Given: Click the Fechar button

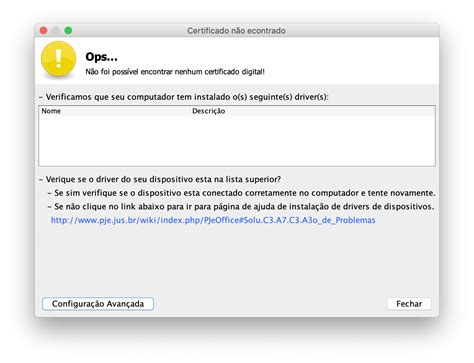Looking at the screenshot, I should pyautogui.click(x=409, y=304).
